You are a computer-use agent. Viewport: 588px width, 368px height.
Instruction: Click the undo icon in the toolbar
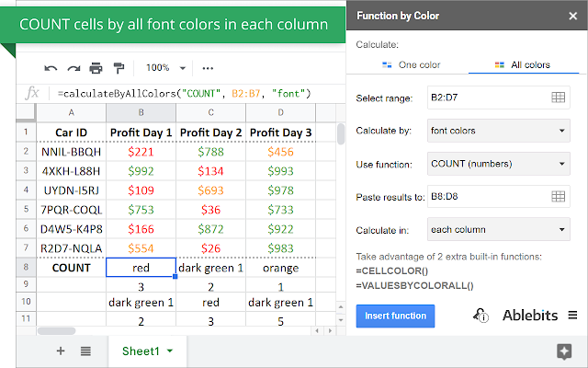point(51,67)
